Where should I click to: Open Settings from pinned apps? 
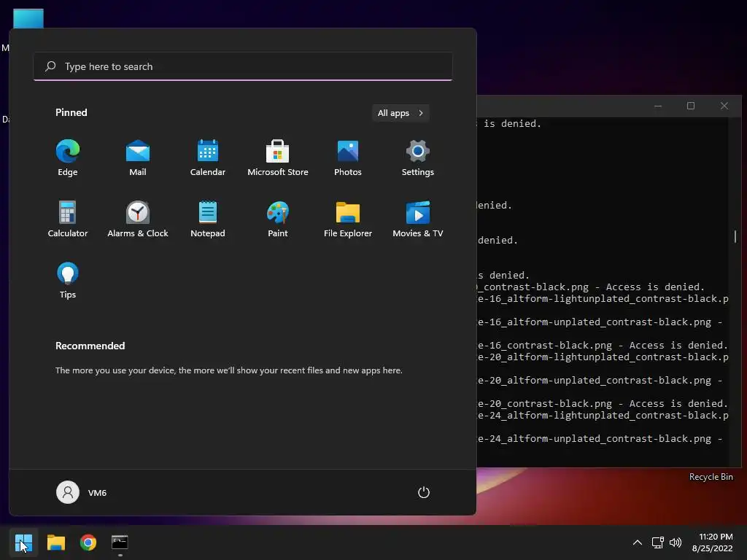point(418,157)
